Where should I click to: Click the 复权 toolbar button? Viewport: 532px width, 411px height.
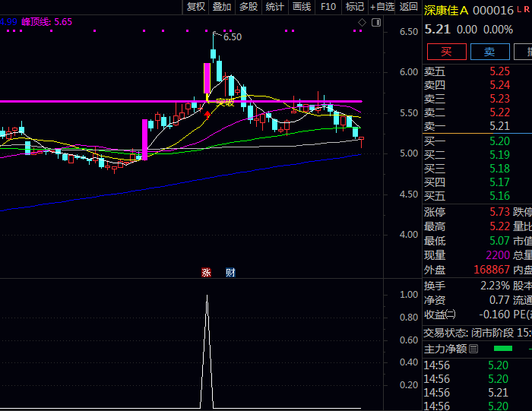click(x=196, y=7)
